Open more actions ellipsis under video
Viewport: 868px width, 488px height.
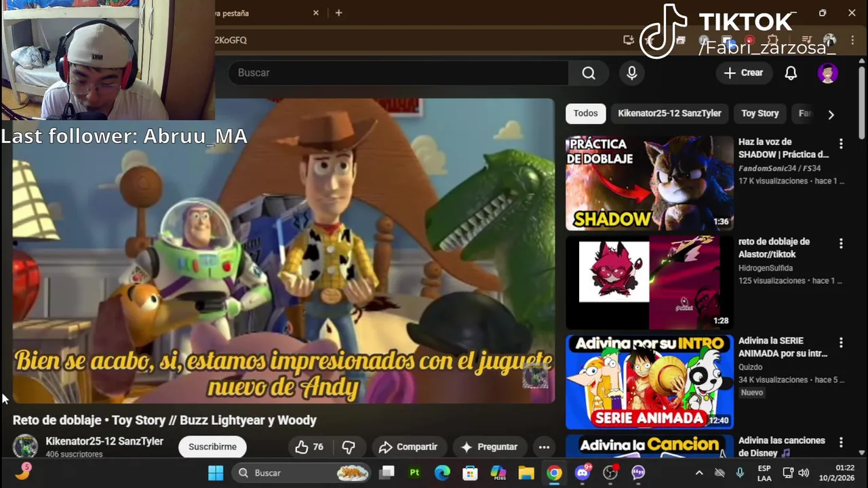pos(544,447)
